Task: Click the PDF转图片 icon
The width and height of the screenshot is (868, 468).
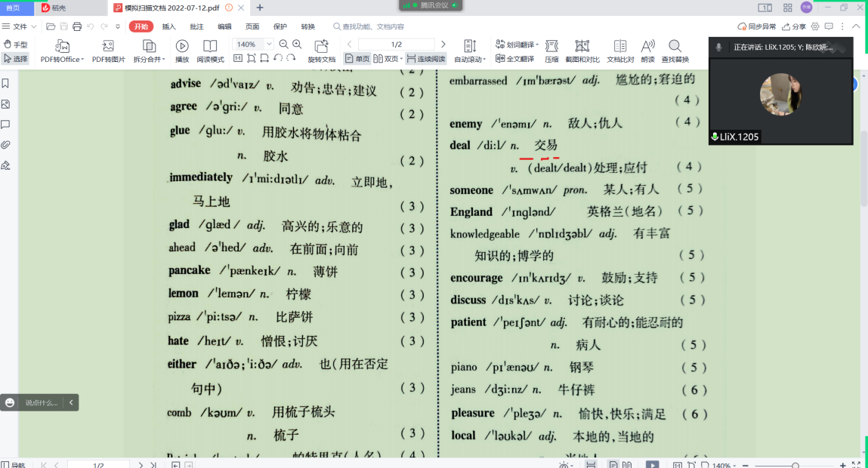Action: point(108,47)
